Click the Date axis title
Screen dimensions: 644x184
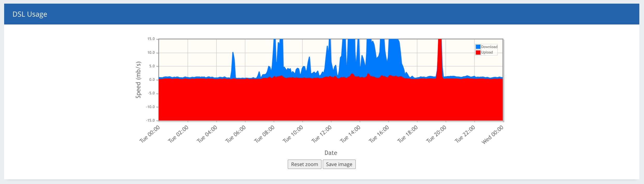[331, 153]
